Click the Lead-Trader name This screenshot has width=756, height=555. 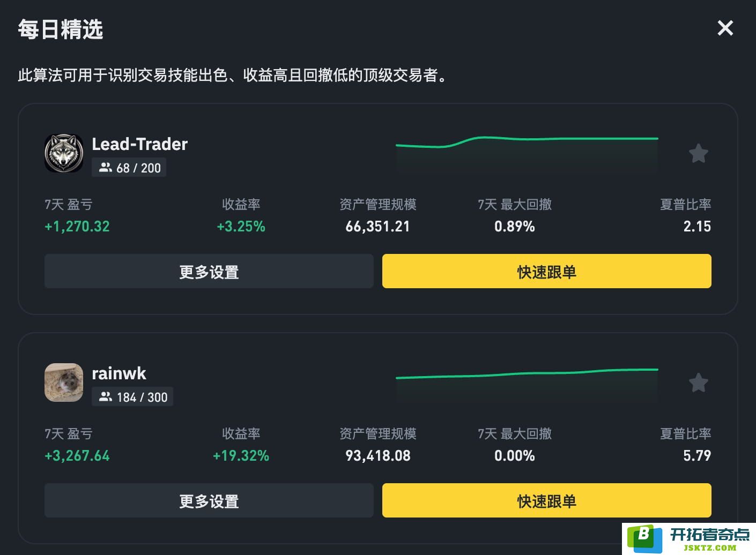tap(139, 144)
